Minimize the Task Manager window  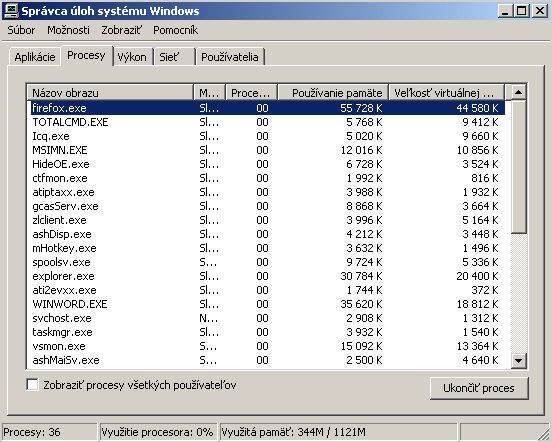(505, 11)
